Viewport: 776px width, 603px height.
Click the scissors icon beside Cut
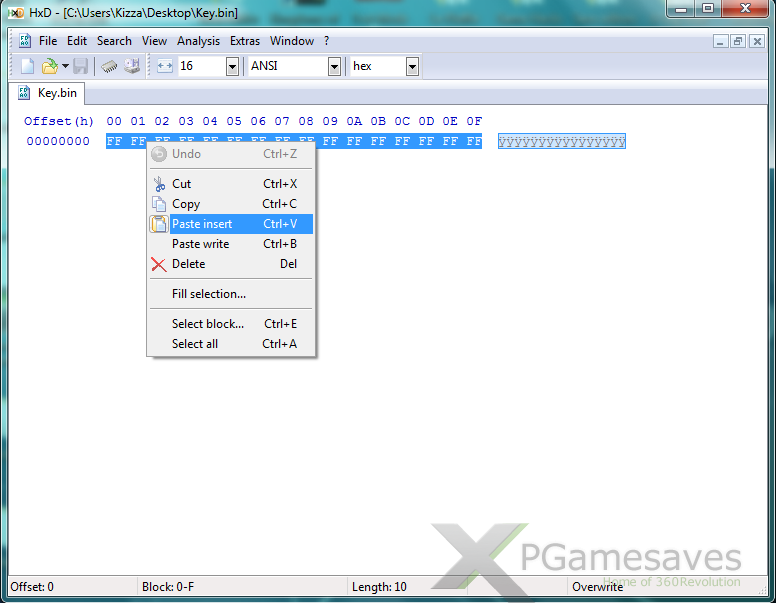(x=158, y=184)
